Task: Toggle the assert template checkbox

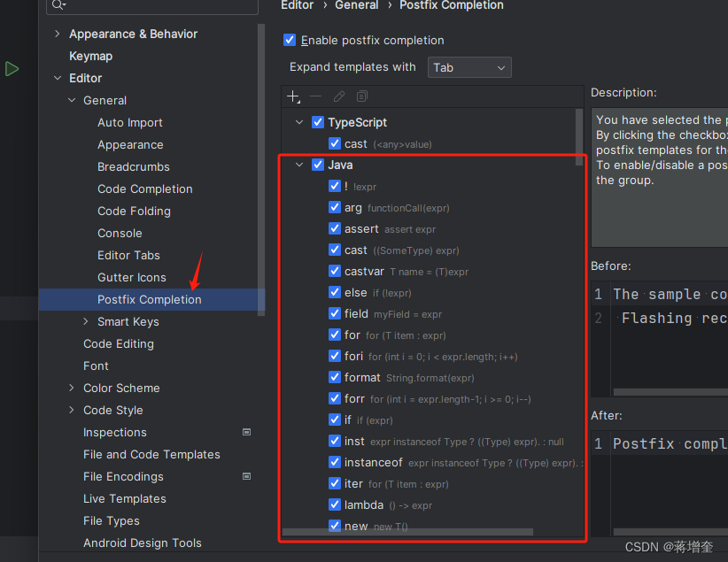Action: [x=334, y=228]
